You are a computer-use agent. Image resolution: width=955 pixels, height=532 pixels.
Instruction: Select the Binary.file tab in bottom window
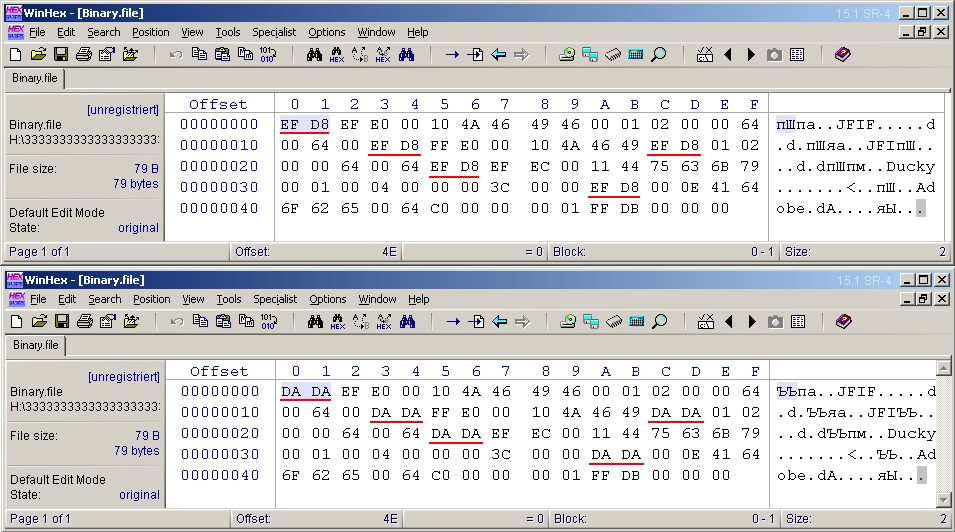click(35, 345)
